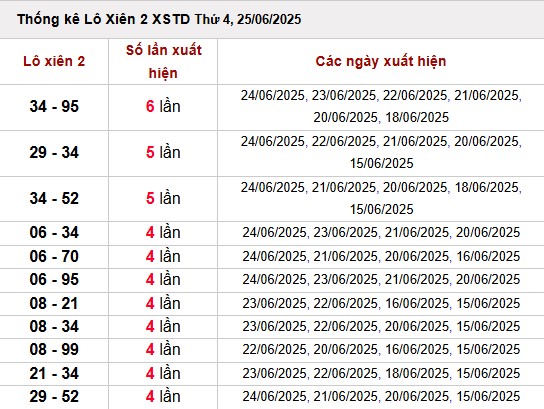Select the Lô xiên 2 column header
544x409 pixels.
pyautogui.click(x=54, y=61)
